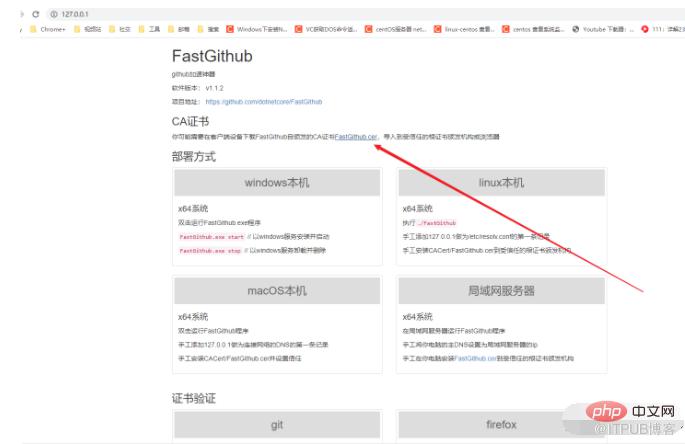The width and height of the screenshot is (685, 444).
Task: Open the 'centos 查看系统...' bookmark
Action: (533, 29)
